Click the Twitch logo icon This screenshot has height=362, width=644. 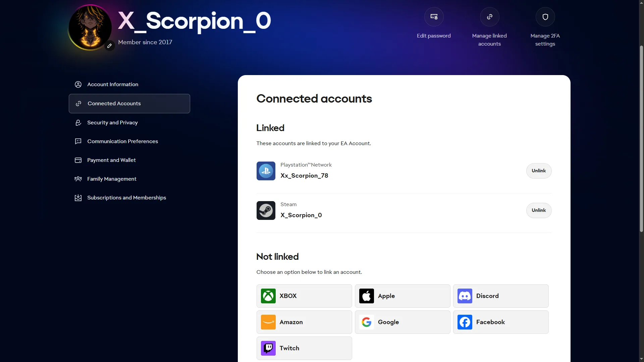pyautogui.click(x=268, y=348)
